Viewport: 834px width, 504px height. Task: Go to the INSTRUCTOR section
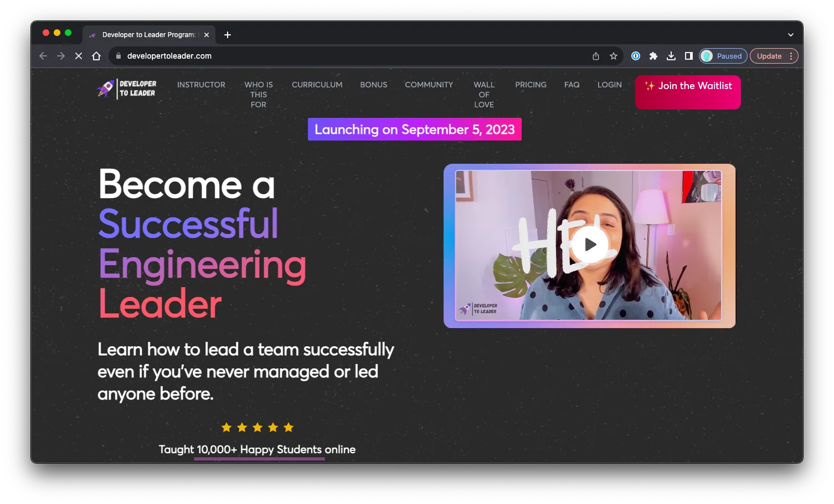[201, 85]
